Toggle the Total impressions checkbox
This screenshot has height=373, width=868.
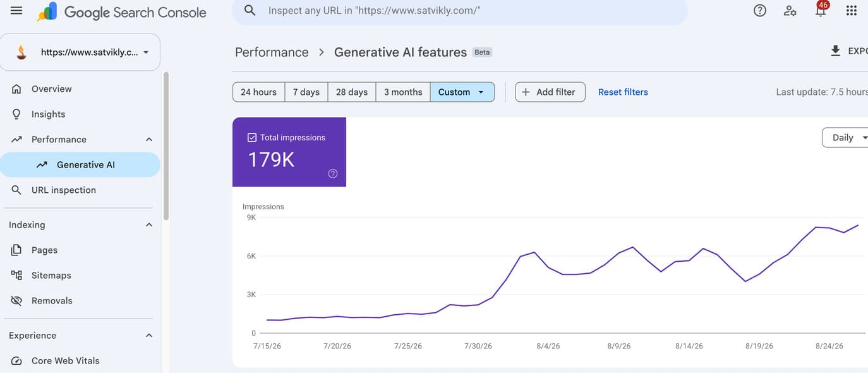pyautogui.click(x=252, y=137)
